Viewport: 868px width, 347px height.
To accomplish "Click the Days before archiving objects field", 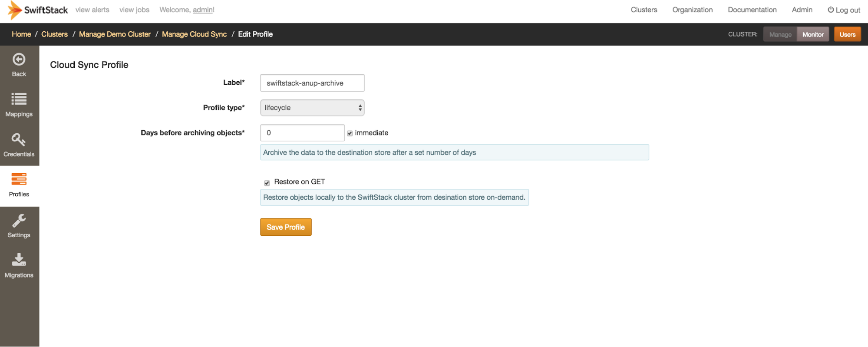I will 302,133.
